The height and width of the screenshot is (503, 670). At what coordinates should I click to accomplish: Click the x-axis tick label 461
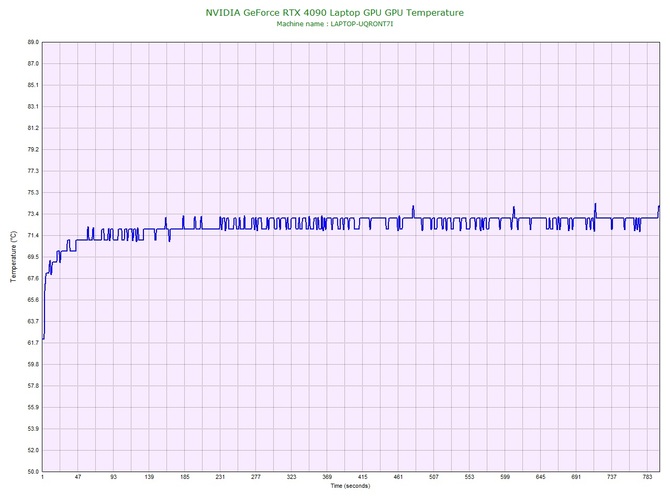point(398,477)
